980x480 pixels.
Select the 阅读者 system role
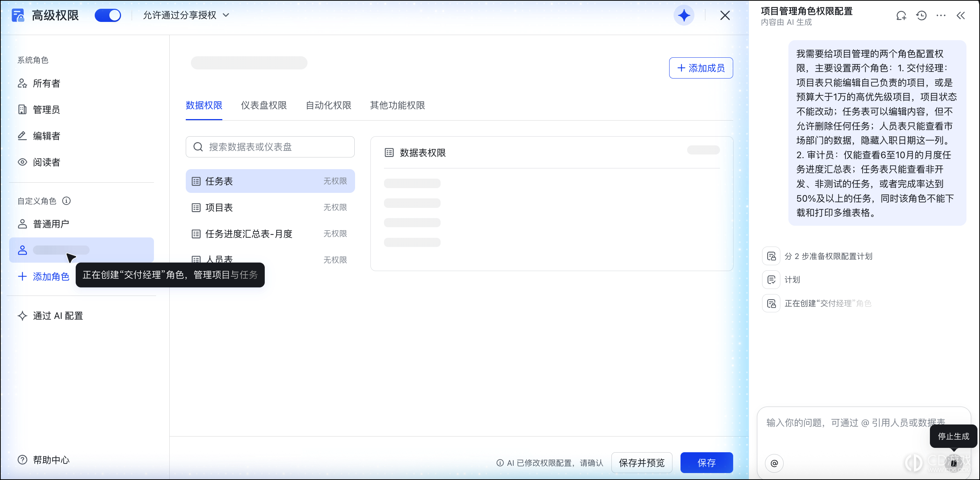point(82,162)
